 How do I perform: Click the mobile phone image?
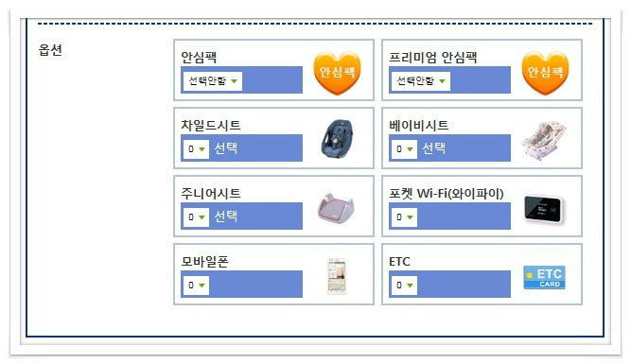click(337, 276)
